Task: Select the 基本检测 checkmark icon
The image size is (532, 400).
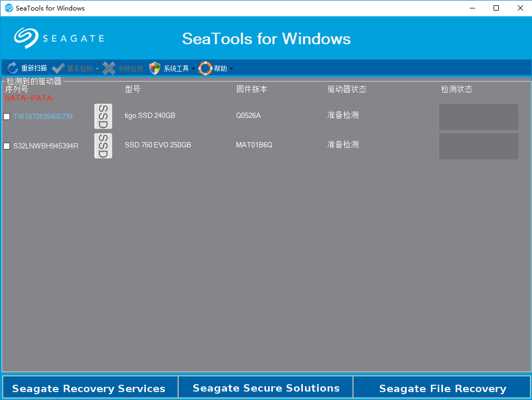Action: [58, 68]
